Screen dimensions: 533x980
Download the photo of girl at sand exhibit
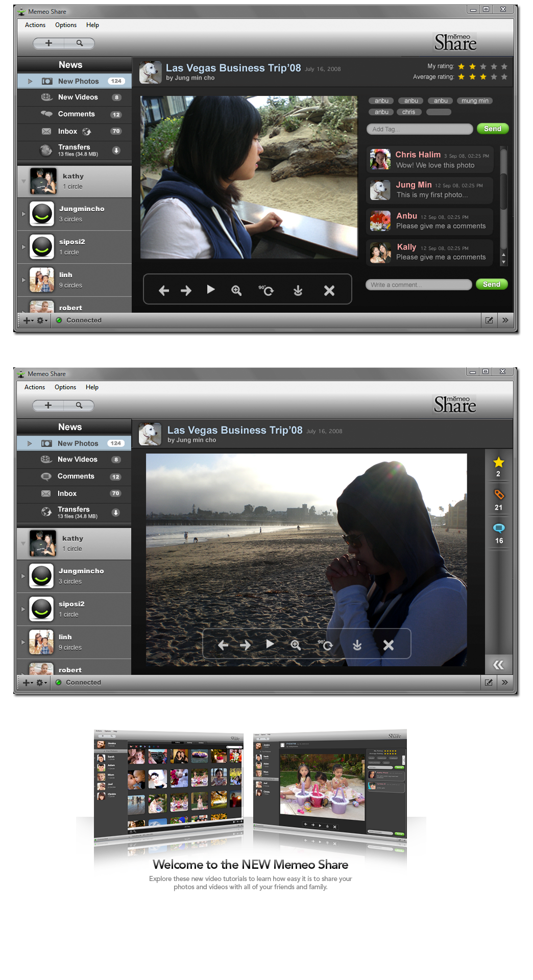tap(298, 291)
